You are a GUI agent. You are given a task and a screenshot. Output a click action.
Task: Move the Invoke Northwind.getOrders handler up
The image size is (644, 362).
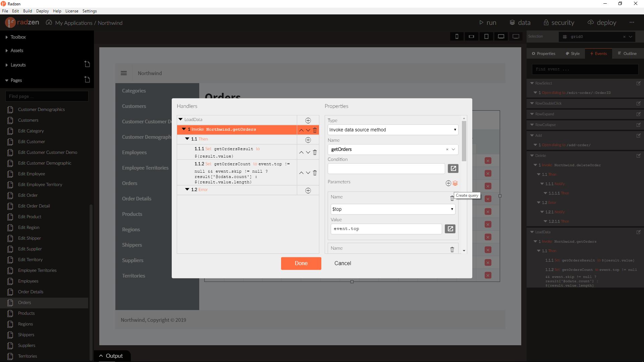tap(301, 130)
